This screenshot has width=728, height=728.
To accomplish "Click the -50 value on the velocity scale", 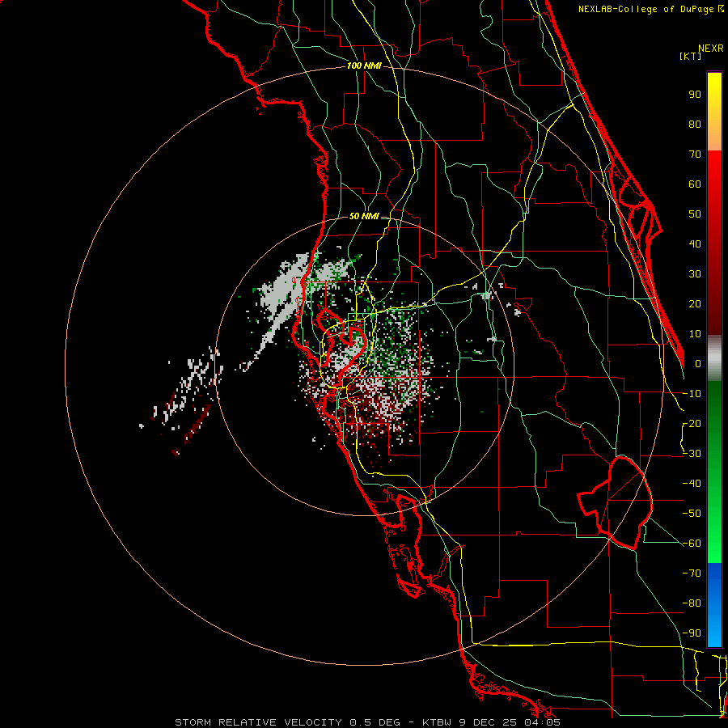I will pos(692,514).
